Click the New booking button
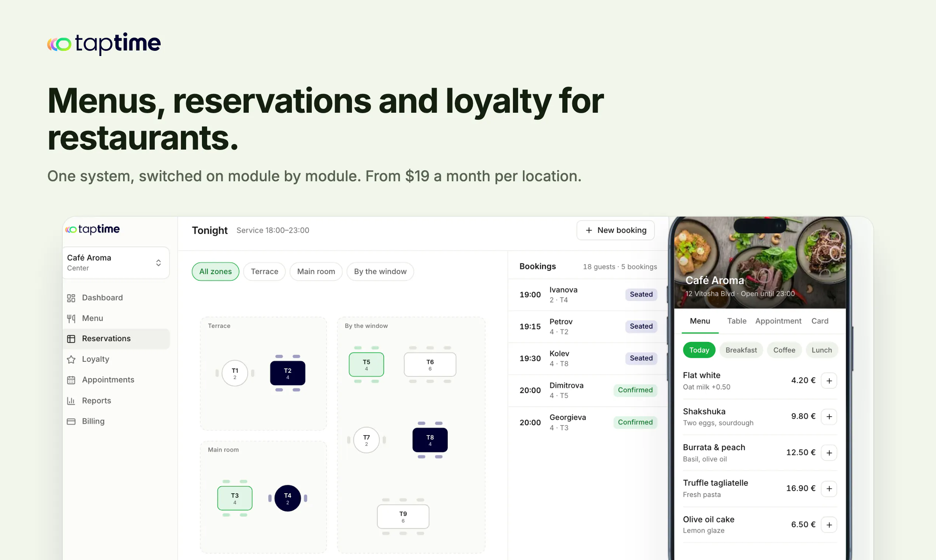The height and width of the screenshot is (560, 936). pos(615,230)
